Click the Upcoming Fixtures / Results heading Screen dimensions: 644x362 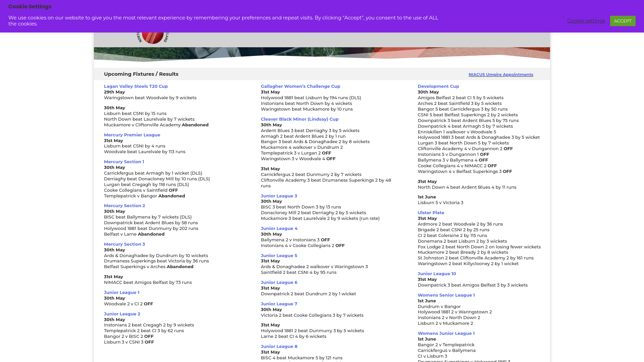141,74
